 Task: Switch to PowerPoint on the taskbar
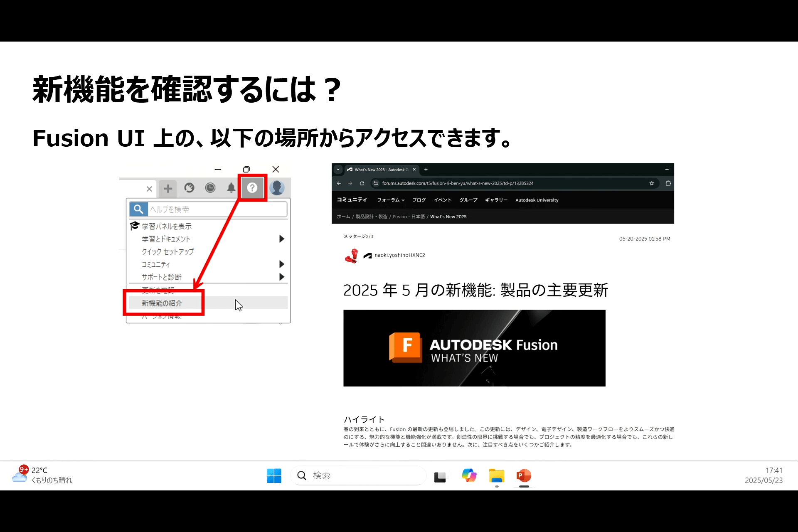click(x=524, y=475)
